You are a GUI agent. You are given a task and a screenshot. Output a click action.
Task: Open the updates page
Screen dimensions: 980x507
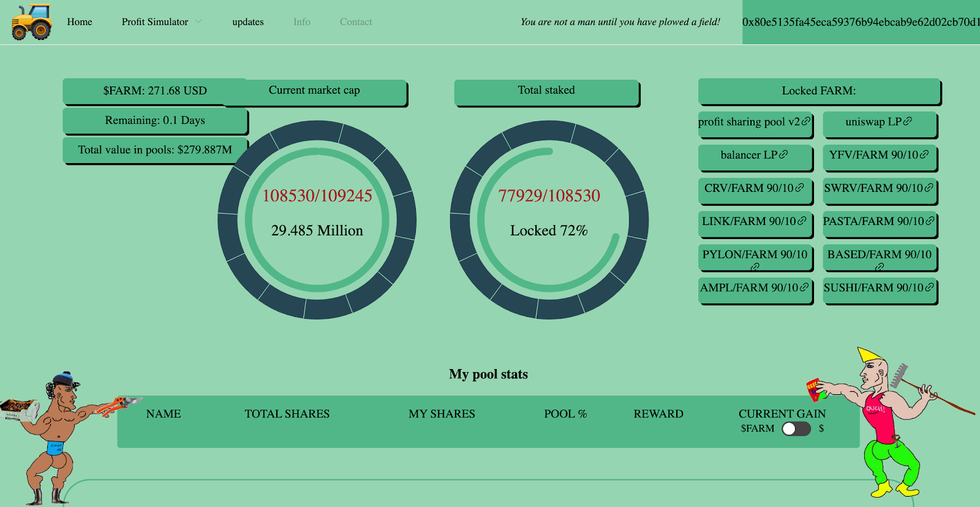point(248,22)
